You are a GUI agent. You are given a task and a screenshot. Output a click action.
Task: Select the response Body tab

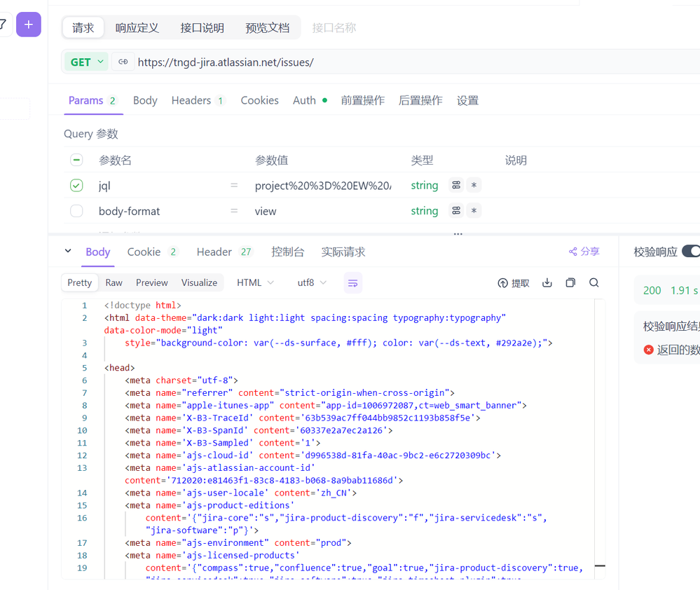[x=98, y=252]
